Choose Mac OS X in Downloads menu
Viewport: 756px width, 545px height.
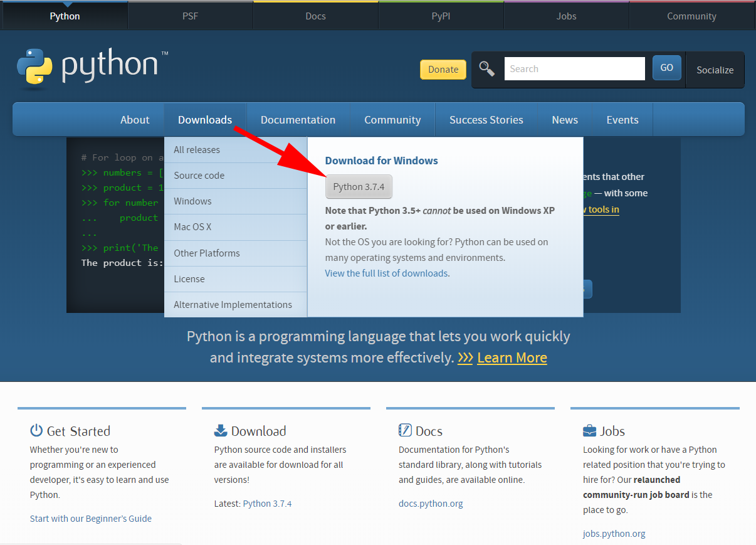236,227
